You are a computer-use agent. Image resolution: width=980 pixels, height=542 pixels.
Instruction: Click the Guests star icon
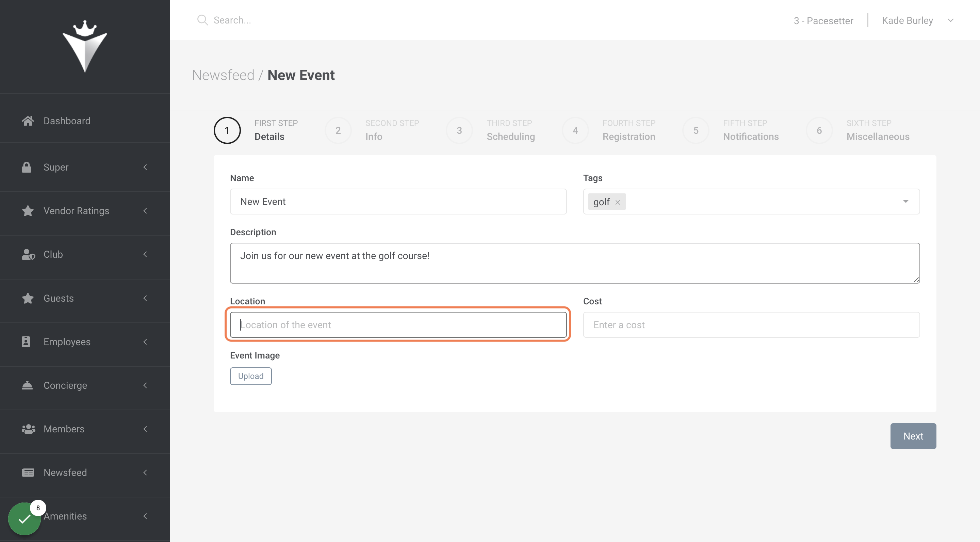[x=28, y=298]
